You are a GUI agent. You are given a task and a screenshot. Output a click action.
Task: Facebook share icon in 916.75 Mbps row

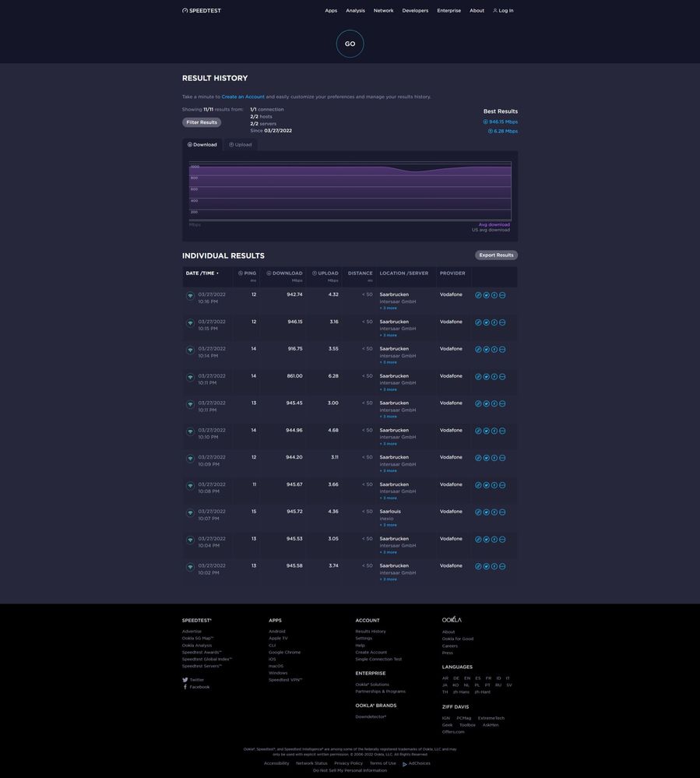click(494, 350)
